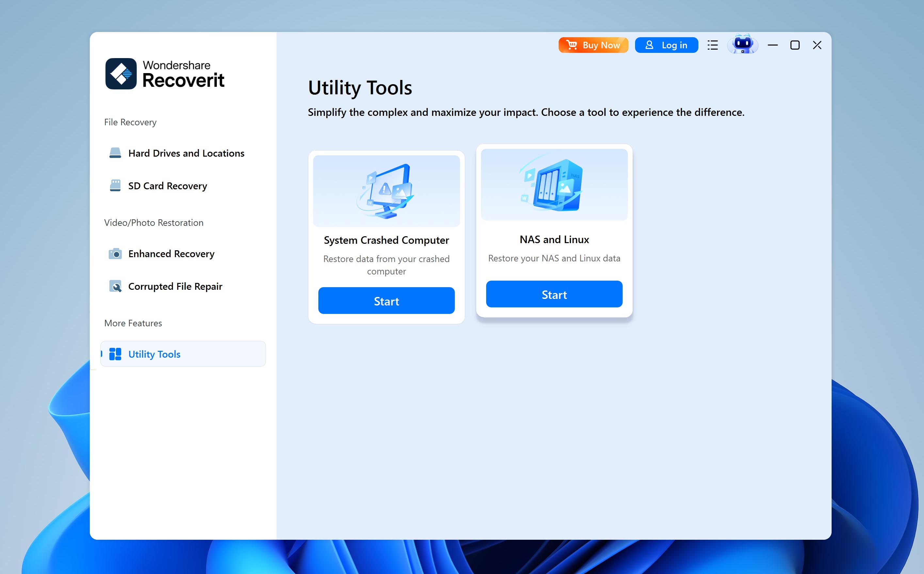The width and height of the screenshot is (924, 574).
Task: Click the System Crashed Computer illustration
Action: click(x=386, y=191)
